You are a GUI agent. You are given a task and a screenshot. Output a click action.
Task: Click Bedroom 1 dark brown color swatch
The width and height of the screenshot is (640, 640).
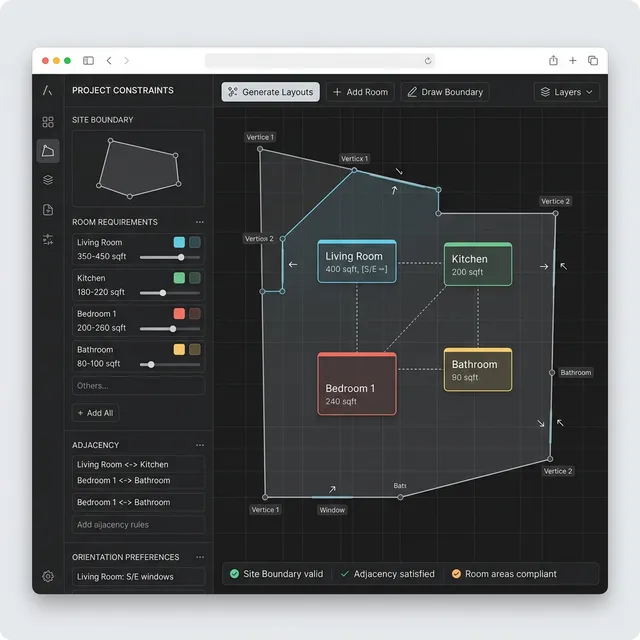point(195,313)
